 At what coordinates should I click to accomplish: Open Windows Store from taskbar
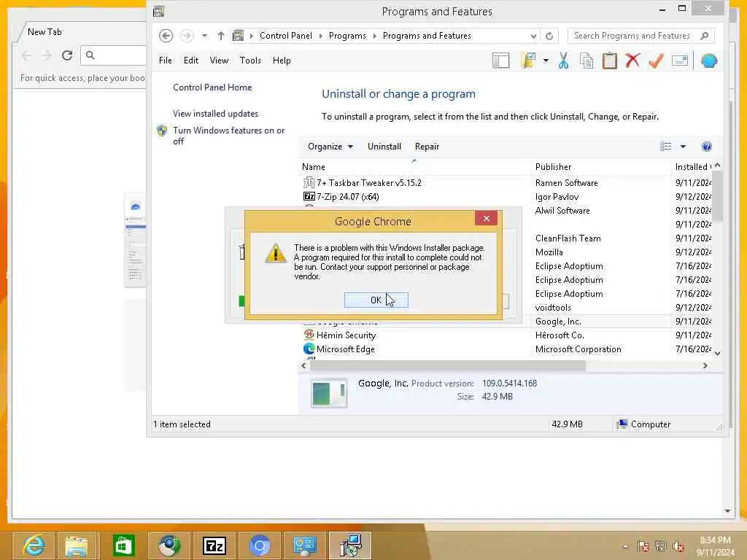[123, 545]
